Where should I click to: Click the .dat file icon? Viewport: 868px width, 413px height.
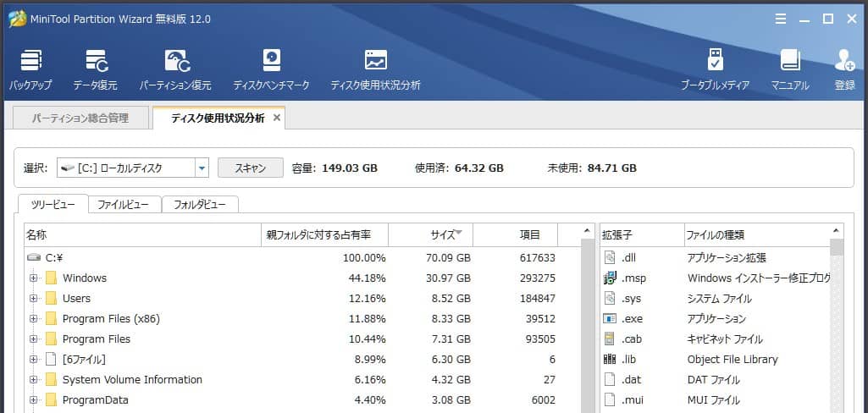pos(610,380)
